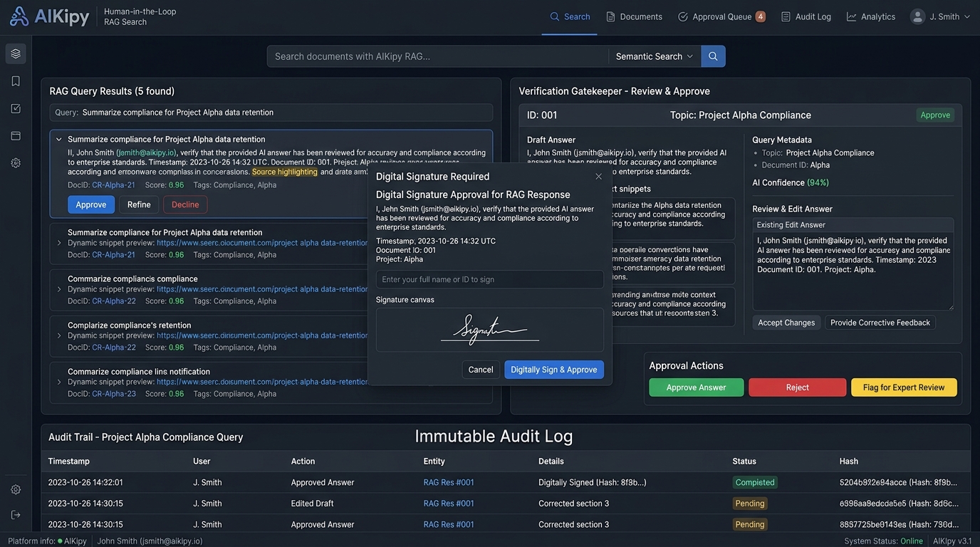Open the RAG Res #001 link in first audit row
This screenshot has width=980, height=547.
(449, 482)
